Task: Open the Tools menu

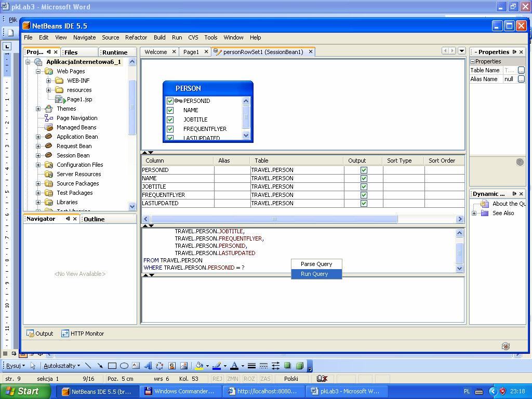Action: coord(211,37)
